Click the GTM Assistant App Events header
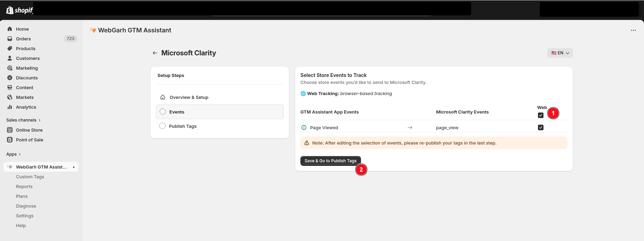Screen dimensions: 644x241 tap(330, 112)
